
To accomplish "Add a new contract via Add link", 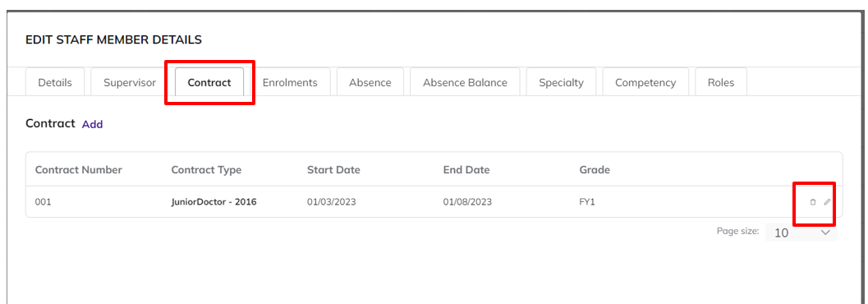I will [x=93, y=125].
